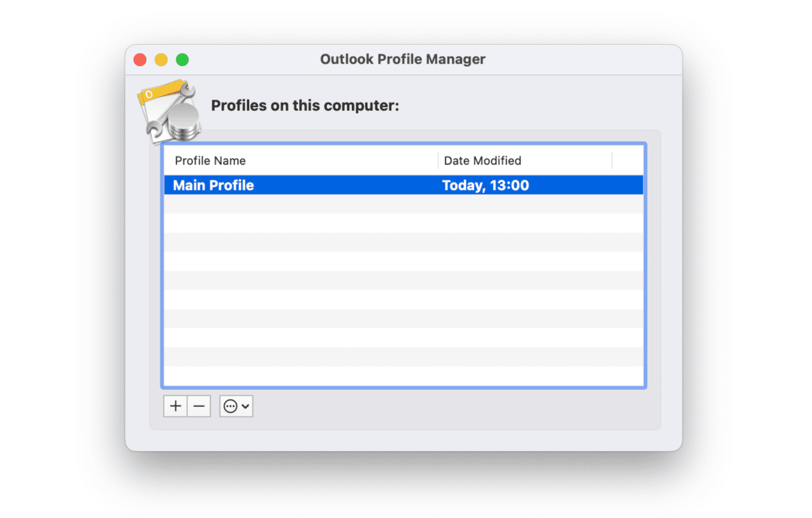Close the Outlook Profile Manager window
Screen dimensions: 812x518
(x=140, y=59)
